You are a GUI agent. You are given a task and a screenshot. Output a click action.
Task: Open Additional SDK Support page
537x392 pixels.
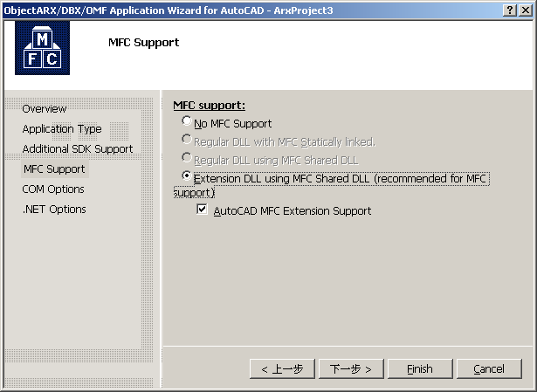tap(78, 149)
